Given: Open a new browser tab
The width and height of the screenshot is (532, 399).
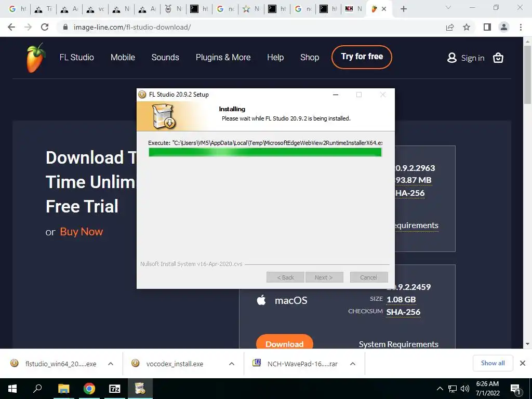Looking at the screenshot, I should [x=403, y=9].
